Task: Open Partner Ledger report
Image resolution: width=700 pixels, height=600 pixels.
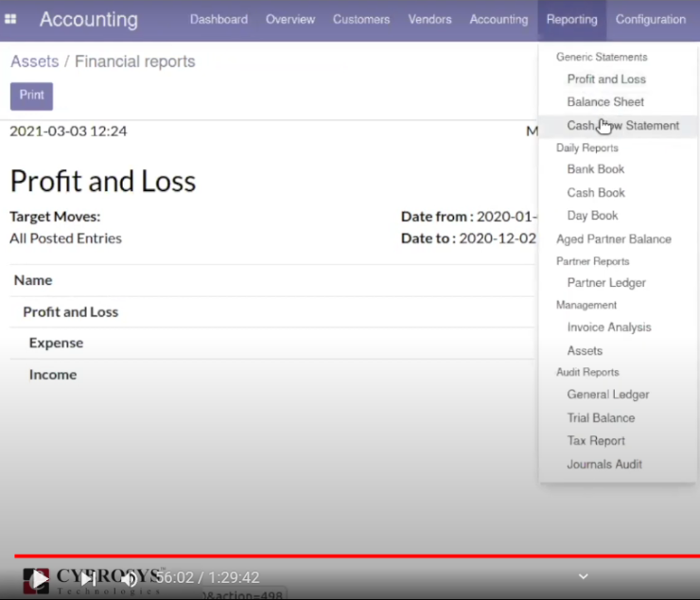Action: tap(606, 283)
